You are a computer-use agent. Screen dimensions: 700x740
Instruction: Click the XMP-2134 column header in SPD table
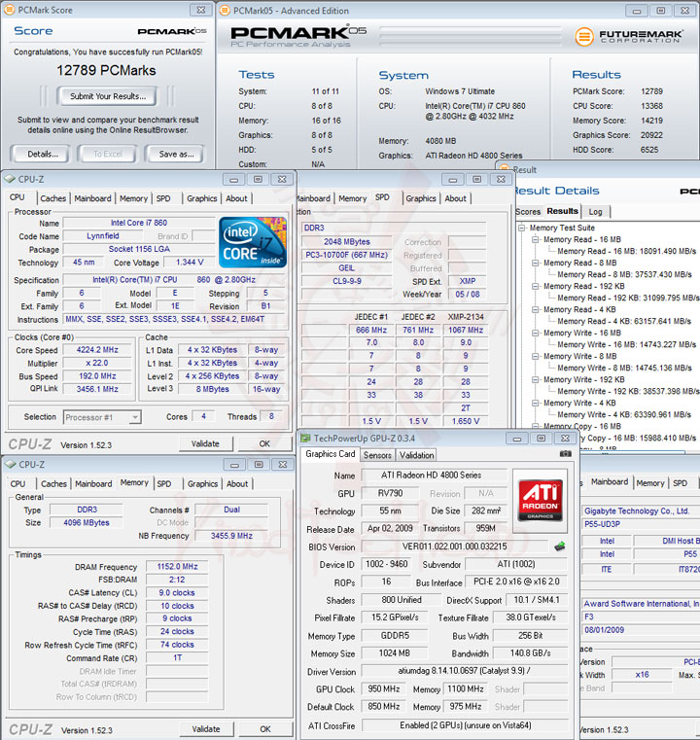tap(466, 317)
